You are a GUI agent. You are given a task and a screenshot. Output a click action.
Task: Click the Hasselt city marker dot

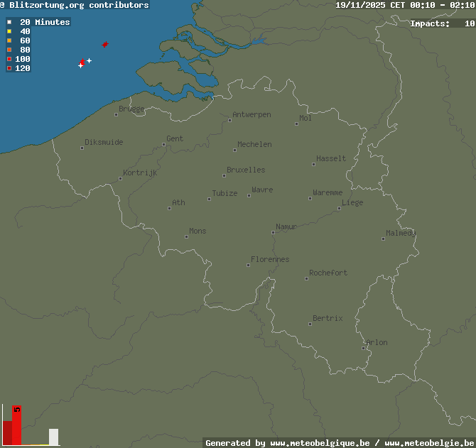(313, 164)
